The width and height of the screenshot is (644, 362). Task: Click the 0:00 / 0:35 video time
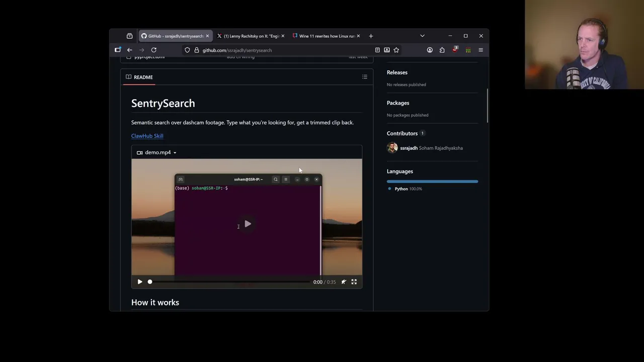tap(325, 282)
